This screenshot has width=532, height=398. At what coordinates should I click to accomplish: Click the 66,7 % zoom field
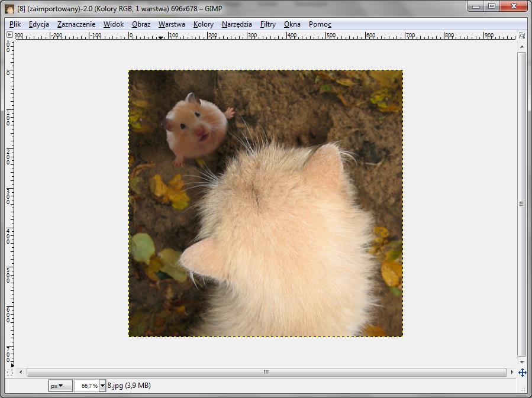coord(86,386)
